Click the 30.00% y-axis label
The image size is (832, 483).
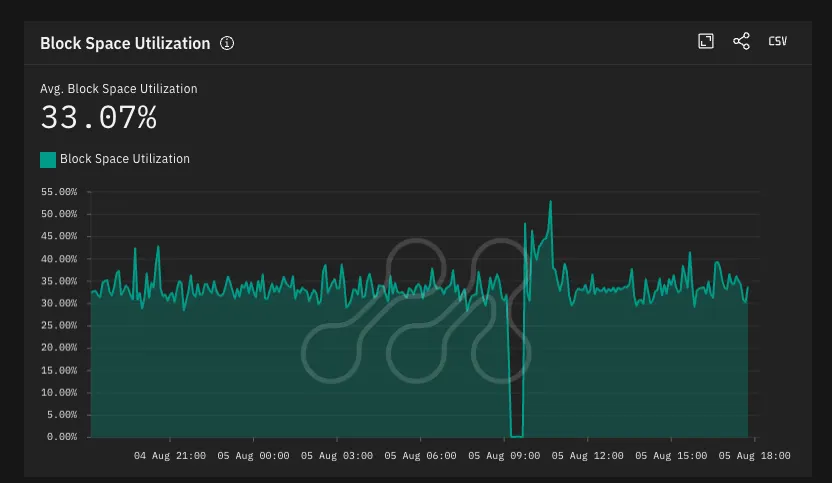tap(58, 303)
